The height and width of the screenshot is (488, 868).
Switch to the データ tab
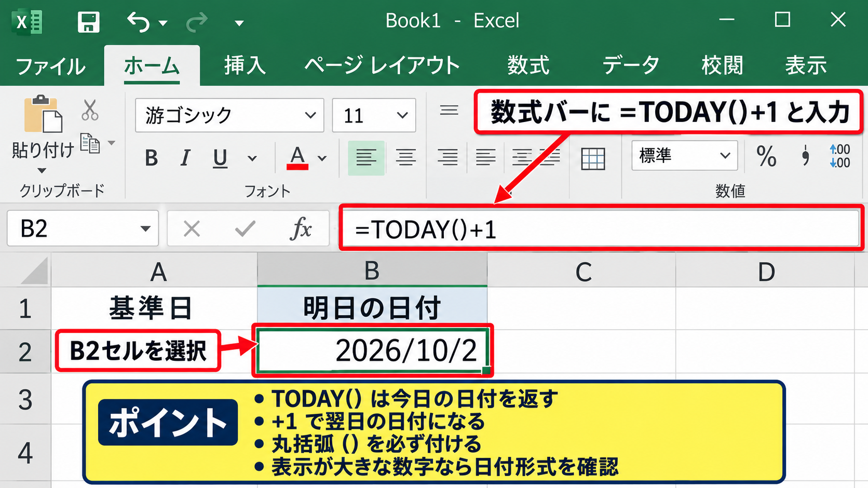(630, 66)
